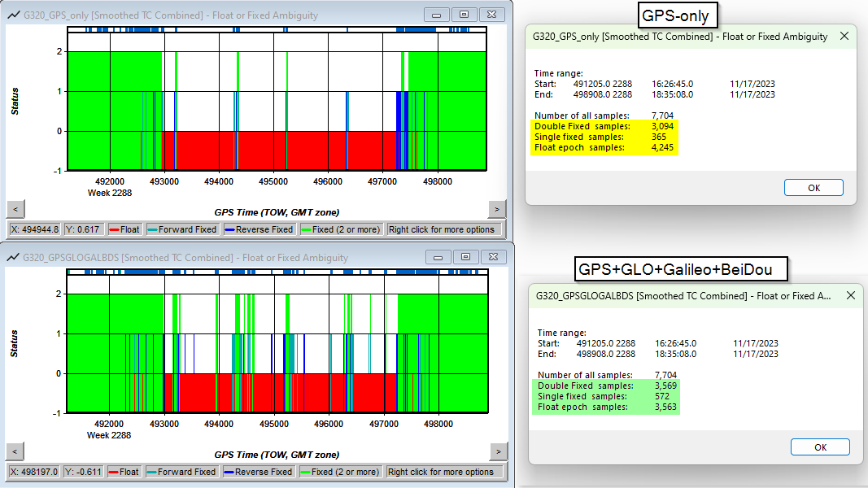
Task: Click the 495000 tick label in GPS-only plot
Action: 273,181
